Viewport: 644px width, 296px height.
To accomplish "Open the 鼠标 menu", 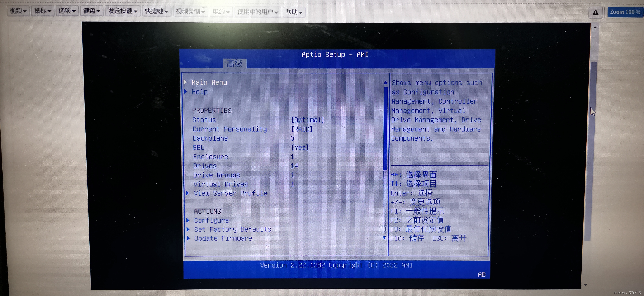I will pos(43,11).
